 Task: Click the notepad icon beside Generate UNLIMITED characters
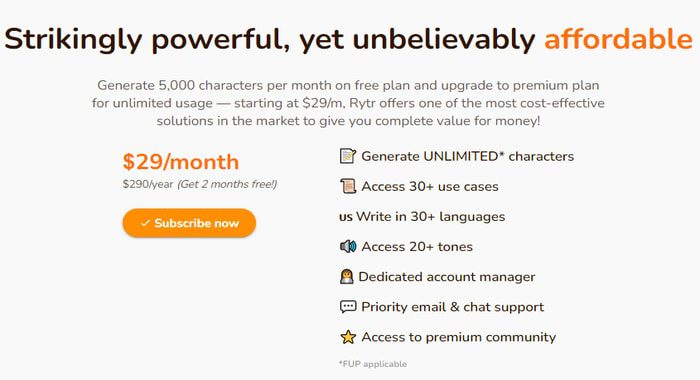[348, 156]
